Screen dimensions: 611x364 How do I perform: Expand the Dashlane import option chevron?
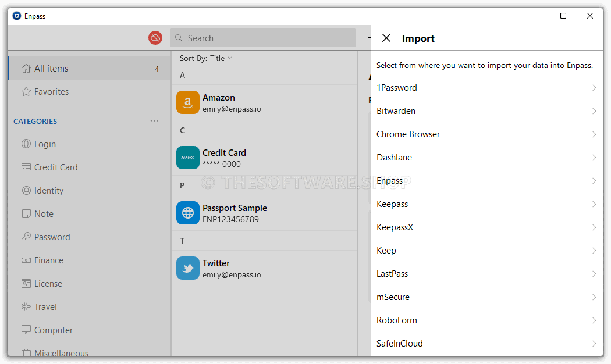[x=594, y=157]
